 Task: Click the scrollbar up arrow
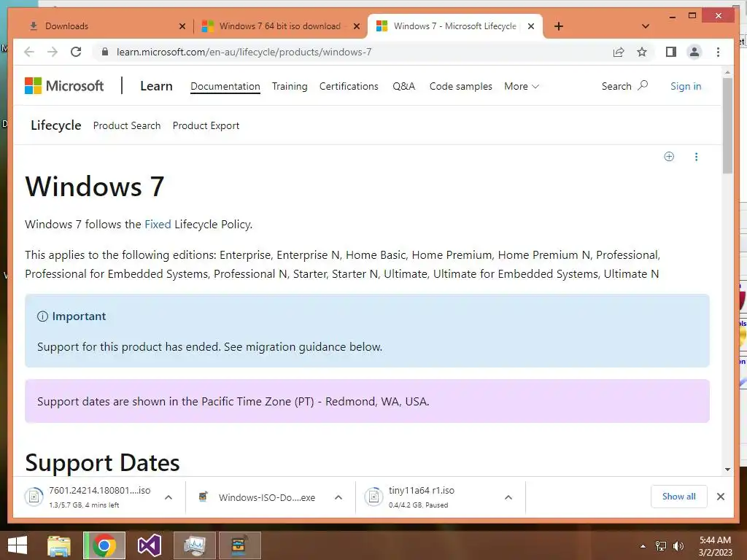(x=727, y=72)
